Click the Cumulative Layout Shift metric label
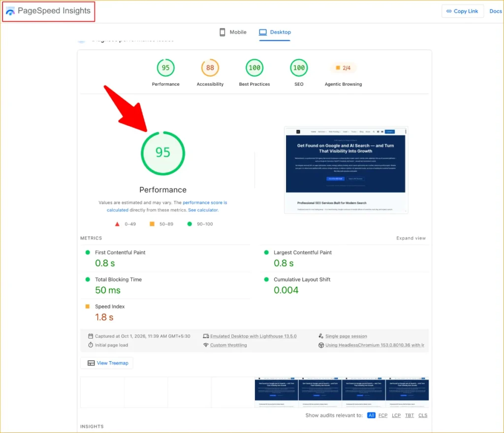Screen dimensions: 504x433 point(302,279)
